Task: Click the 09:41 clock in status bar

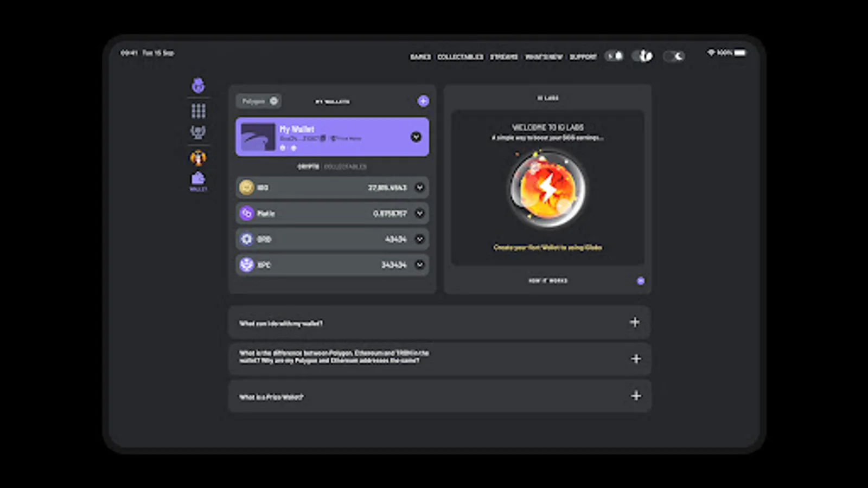Action: point(129,53)
